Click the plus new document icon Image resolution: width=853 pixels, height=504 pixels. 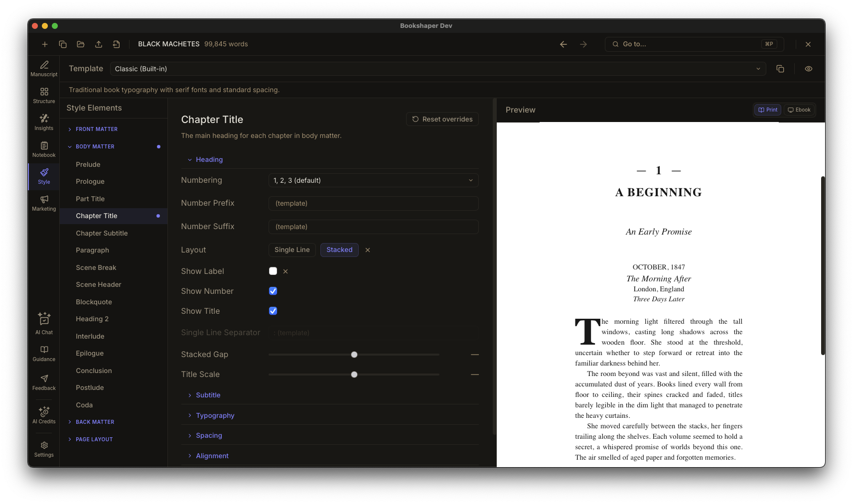coord(45,44)
